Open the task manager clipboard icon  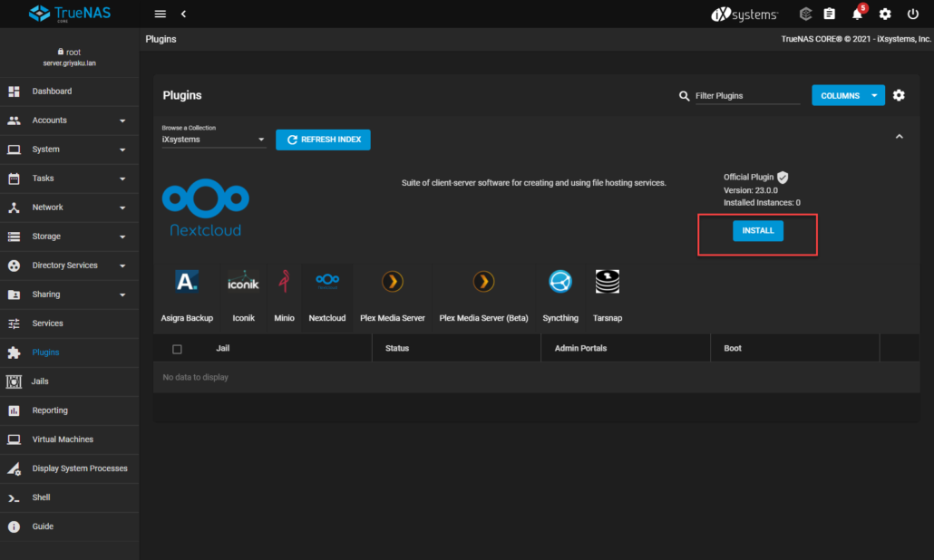point(829,14)
